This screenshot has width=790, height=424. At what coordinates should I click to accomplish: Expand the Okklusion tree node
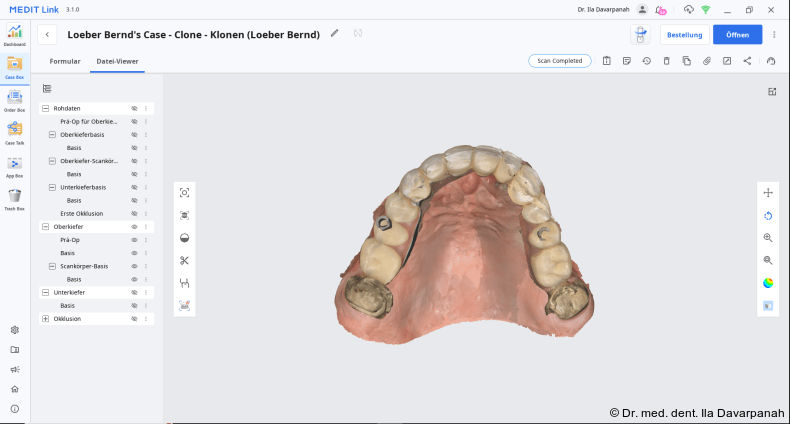coord(45,319)
